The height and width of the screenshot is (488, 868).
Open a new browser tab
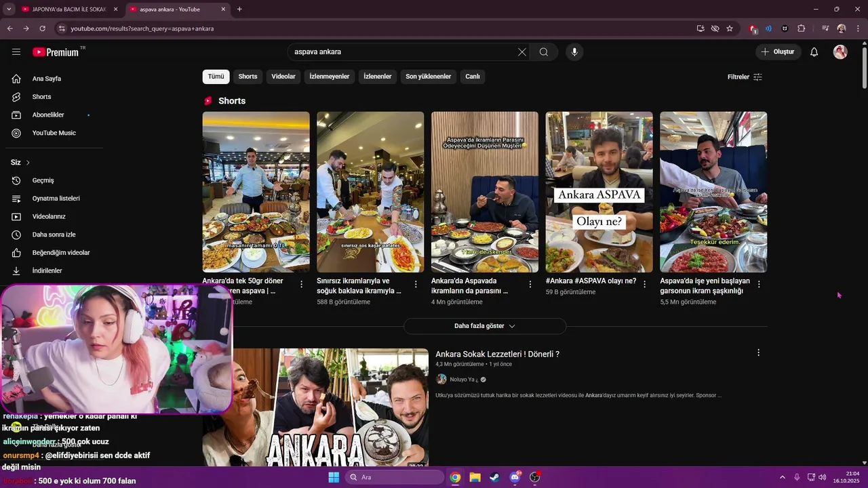[x=239, y=9]
